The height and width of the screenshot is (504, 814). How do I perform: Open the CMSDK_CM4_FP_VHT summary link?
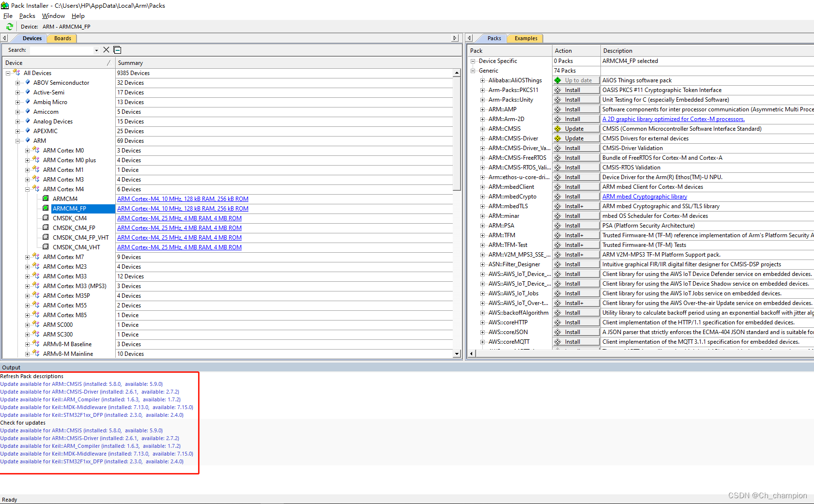click(x=179, y=238)
